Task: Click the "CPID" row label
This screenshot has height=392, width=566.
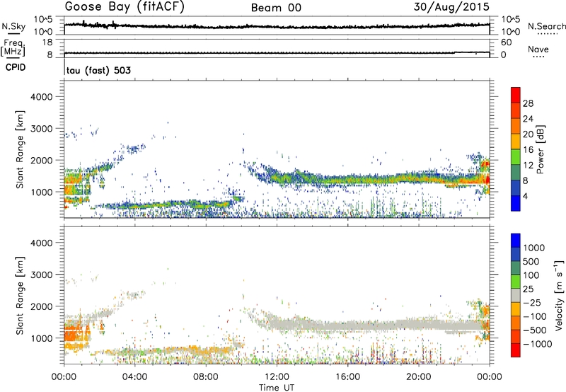Action: click(x=16, y=67)
